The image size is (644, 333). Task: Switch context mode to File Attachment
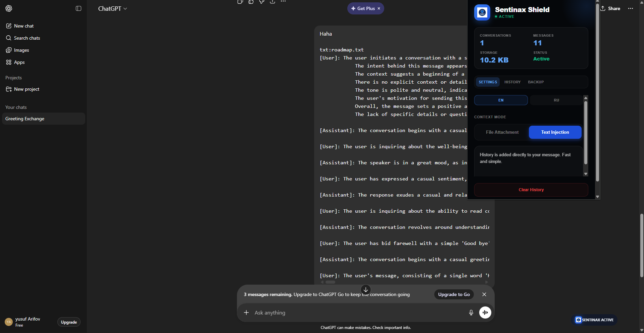(502, 132)
